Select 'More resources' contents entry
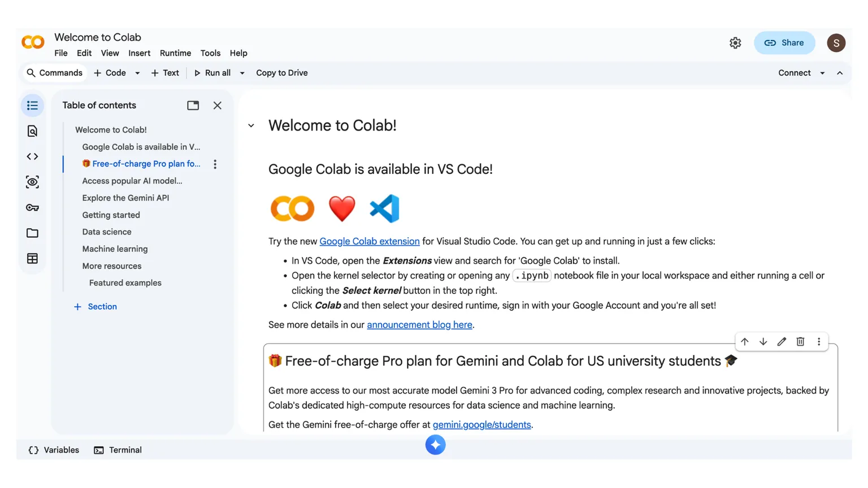 tap(112, 266)
